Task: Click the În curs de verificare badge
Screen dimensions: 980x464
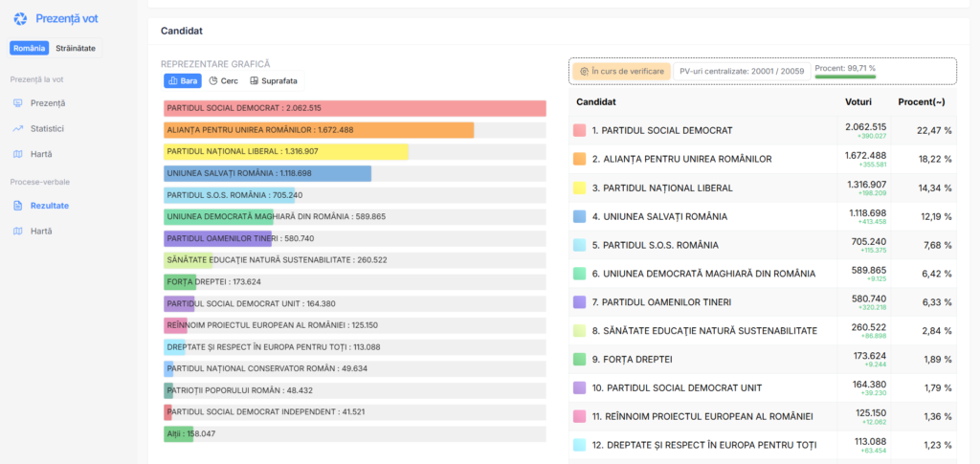Action: pos(621,71)
